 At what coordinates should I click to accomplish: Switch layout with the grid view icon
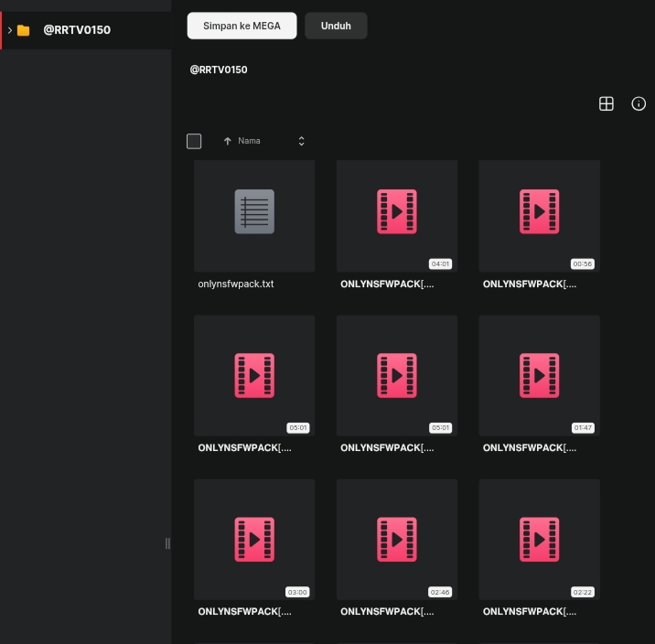pos(607,103)
